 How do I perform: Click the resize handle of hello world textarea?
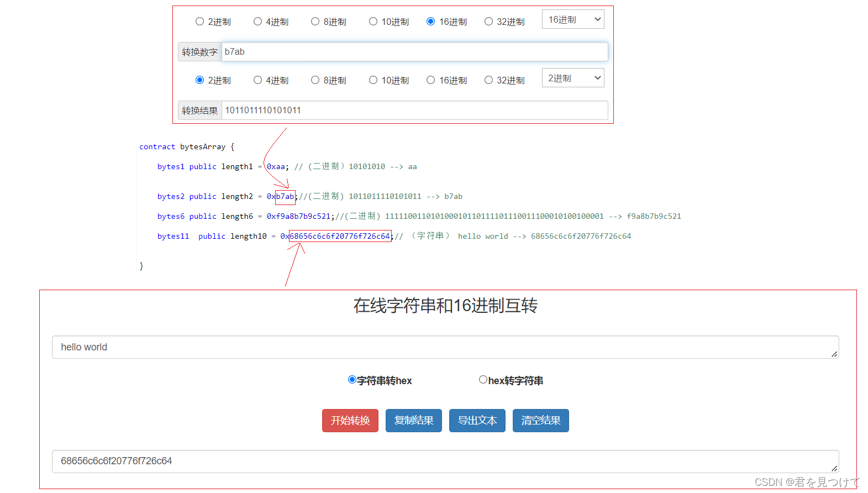834,354
